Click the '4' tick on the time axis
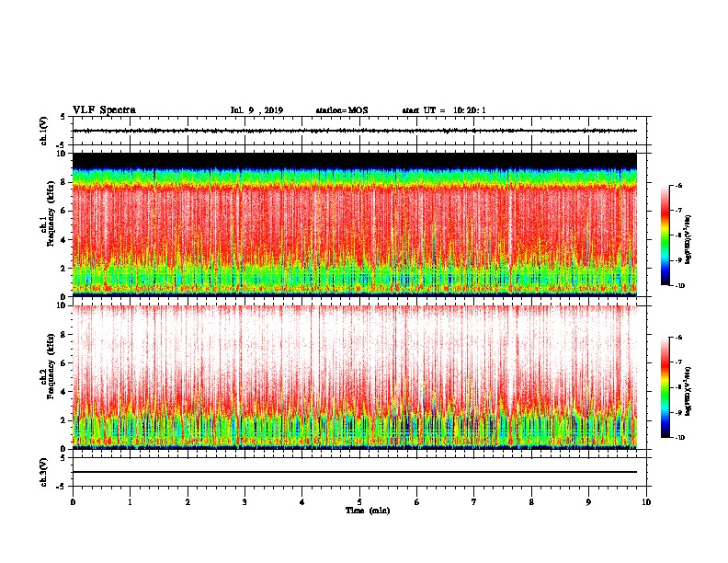 302,501
